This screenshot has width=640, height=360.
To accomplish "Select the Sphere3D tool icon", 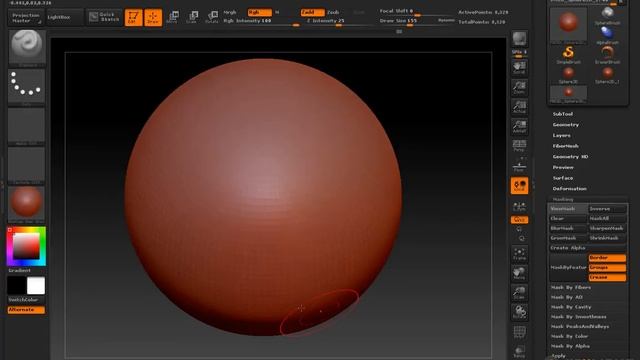I will [569, 75].
